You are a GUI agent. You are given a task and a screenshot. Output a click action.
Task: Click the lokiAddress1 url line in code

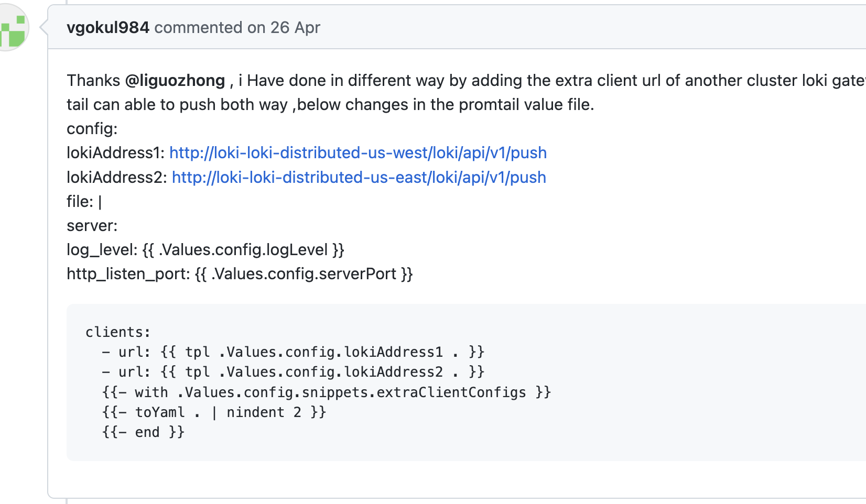pos(293,352)
